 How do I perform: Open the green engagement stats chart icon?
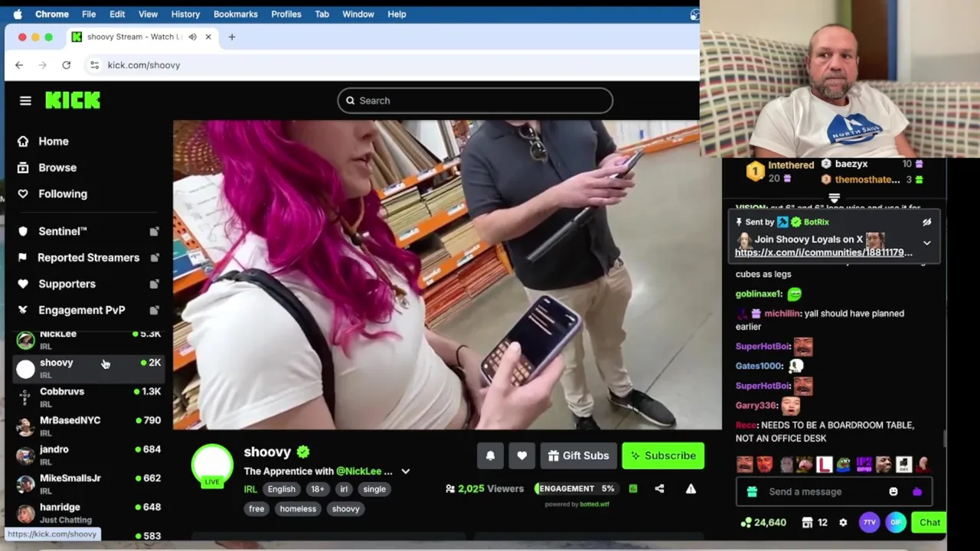coord(633,488)
